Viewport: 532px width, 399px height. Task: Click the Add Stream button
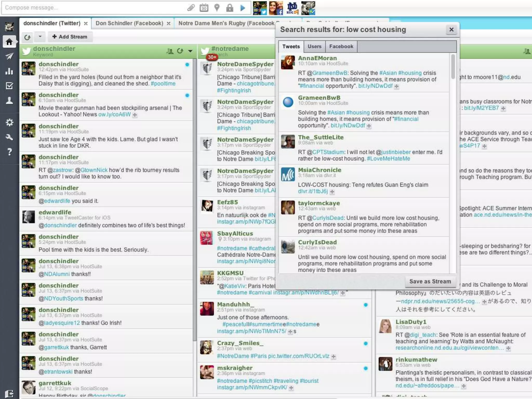[70, 37]
